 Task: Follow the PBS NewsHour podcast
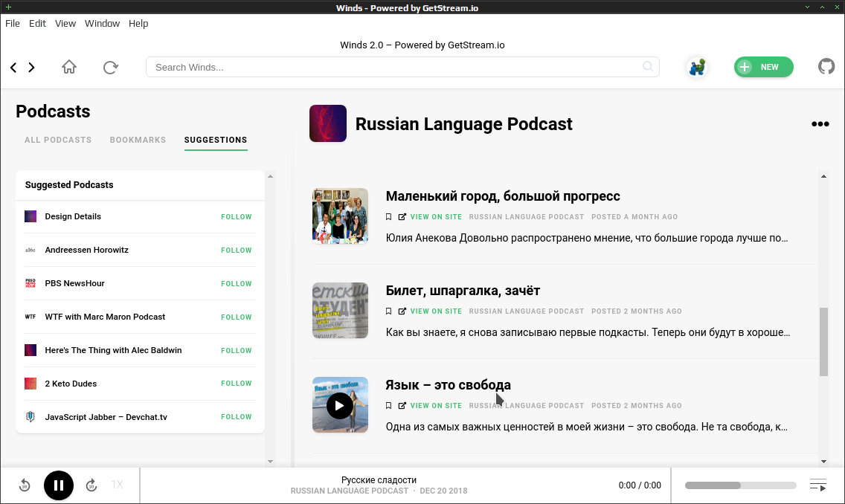[x=236, y=283]
